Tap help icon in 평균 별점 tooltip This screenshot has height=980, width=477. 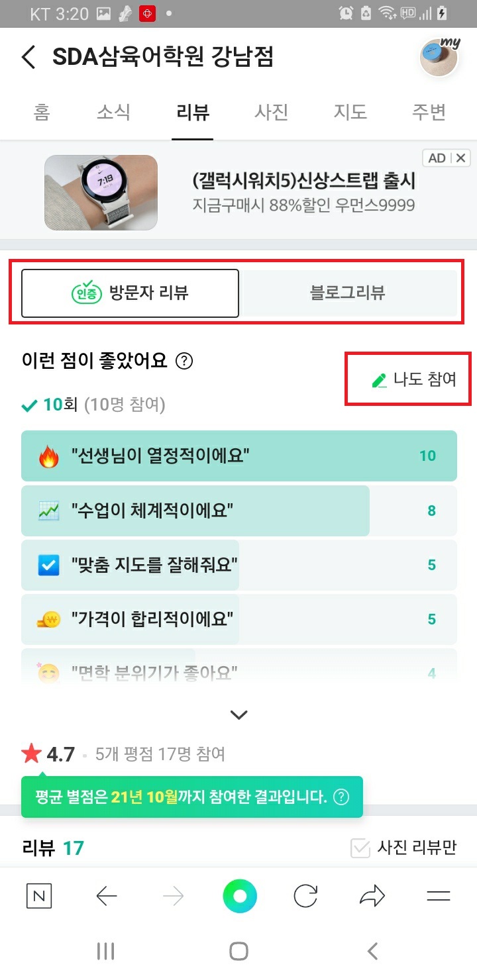[x=341, y=797]
